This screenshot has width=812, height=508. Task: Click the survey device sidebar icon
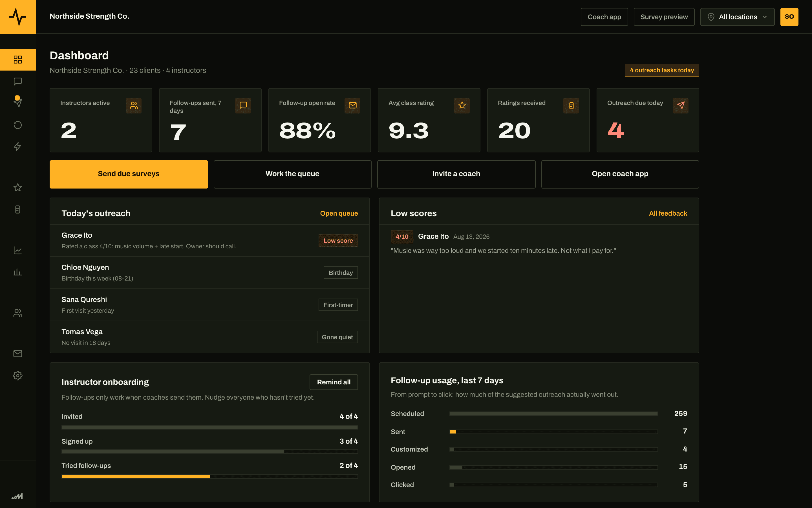18,210
